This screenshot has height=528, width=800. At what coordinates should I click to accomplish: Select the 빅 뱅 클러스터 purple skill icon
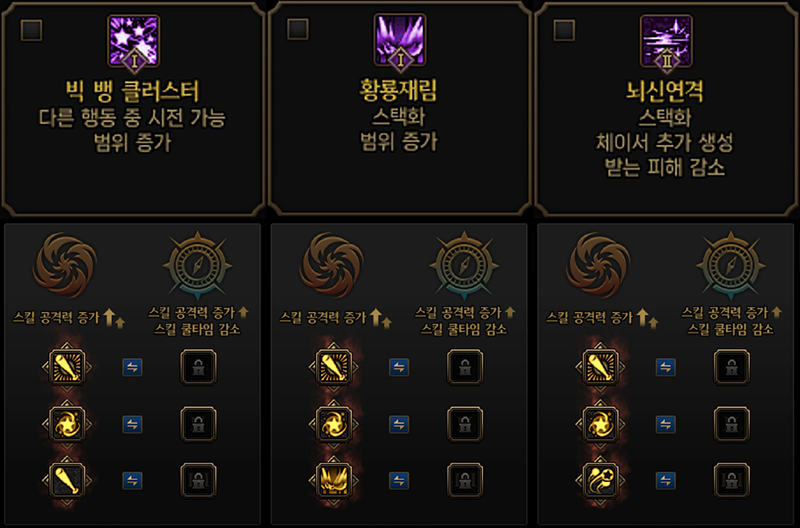pos(134,41)
